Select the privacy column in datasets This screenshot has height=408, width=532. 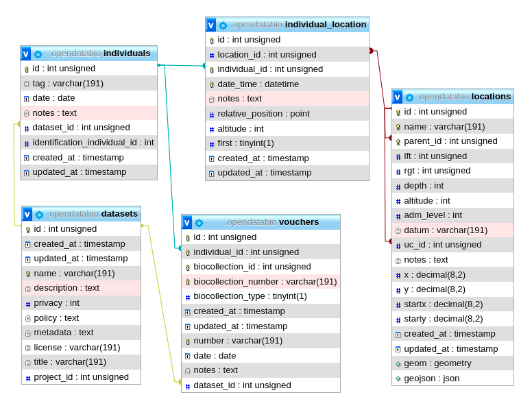point(56,303)
